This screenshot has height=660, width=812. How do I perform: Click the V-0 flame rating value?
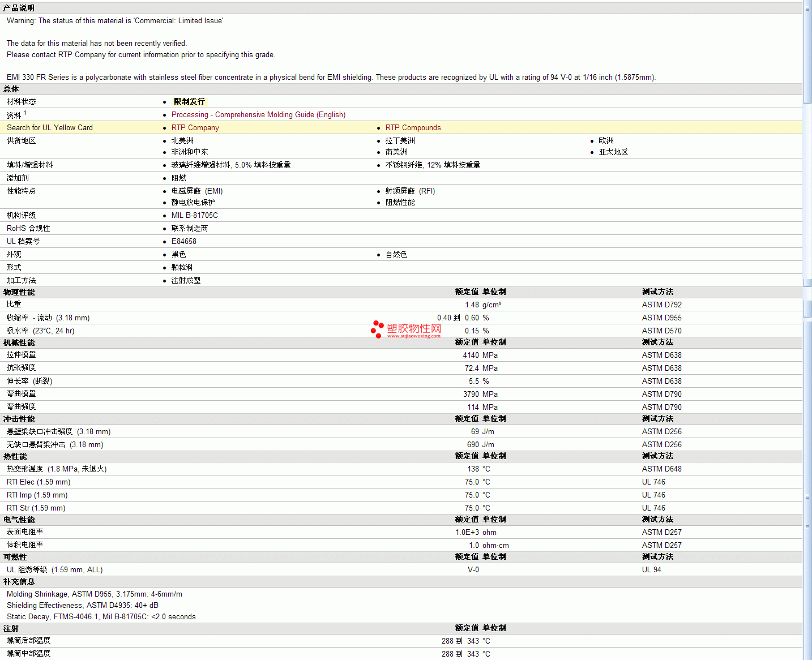(x=473, y=569)
